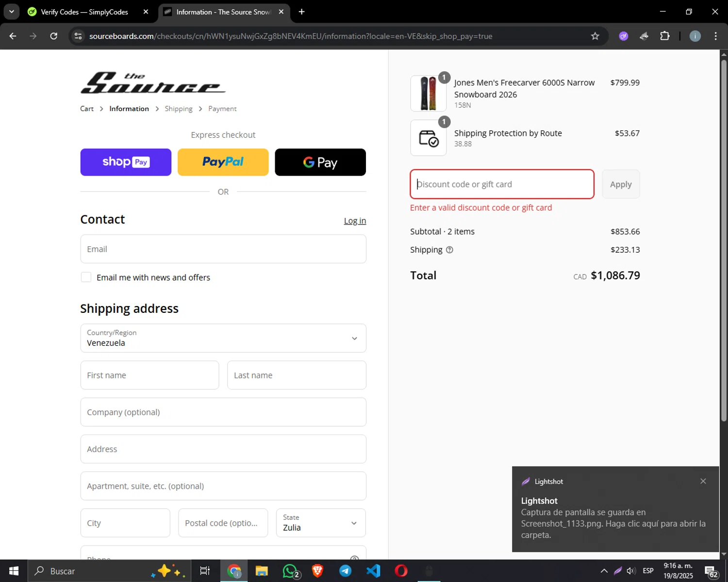This screenshot has height=582, width=728.
Task: Open Brave browser from taskbar
Action: 317,571
